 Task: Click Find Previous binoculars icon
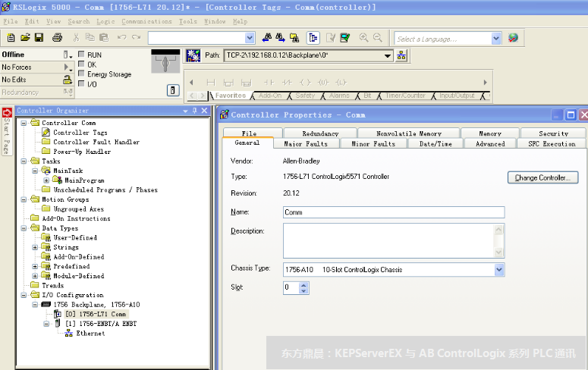coord(266,37)
